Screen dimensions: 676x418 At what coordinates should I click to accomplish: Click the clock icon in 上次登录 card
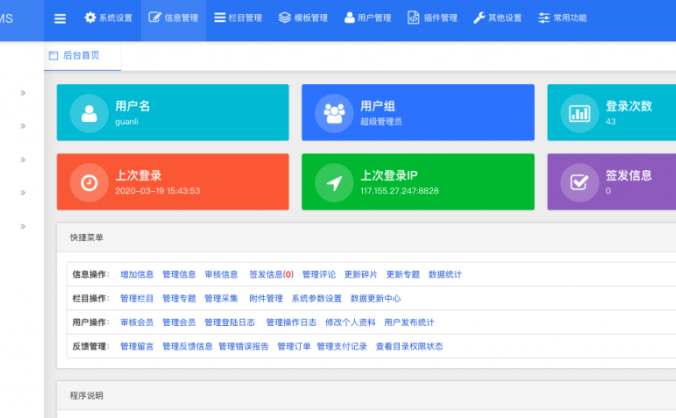point(89,183)
